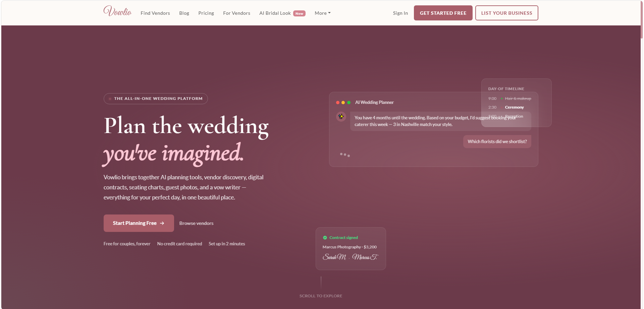This screenshot has width=644, height=309.
Task: Click the New badge next to AI Bridal Look
Action: tap(299, 13)
